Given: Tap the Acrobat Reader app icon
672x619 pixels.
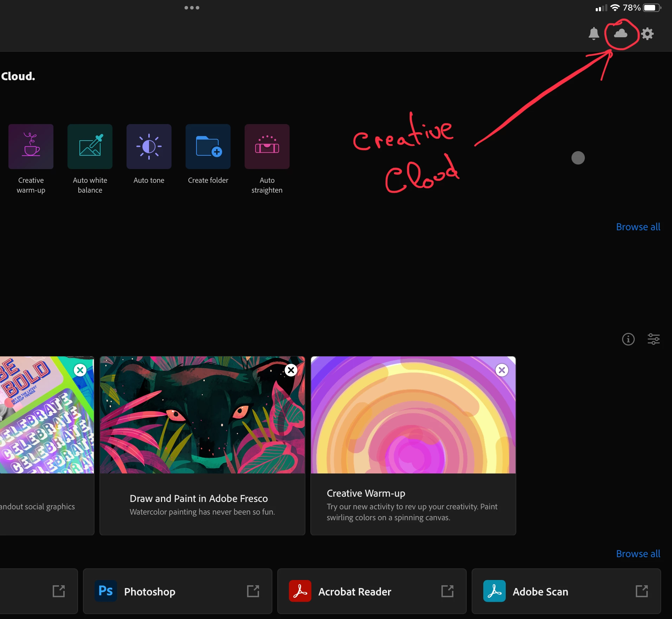Looking at the screenshot, I should [x=300, y=591].
